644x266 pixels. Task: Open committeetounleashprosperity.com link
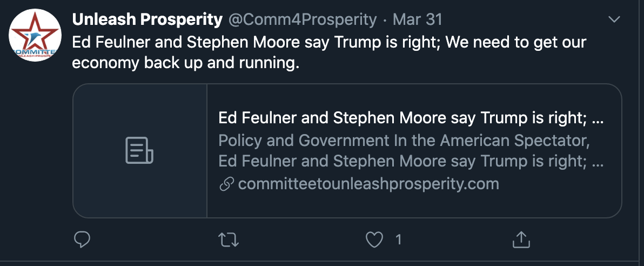point(368,184)
